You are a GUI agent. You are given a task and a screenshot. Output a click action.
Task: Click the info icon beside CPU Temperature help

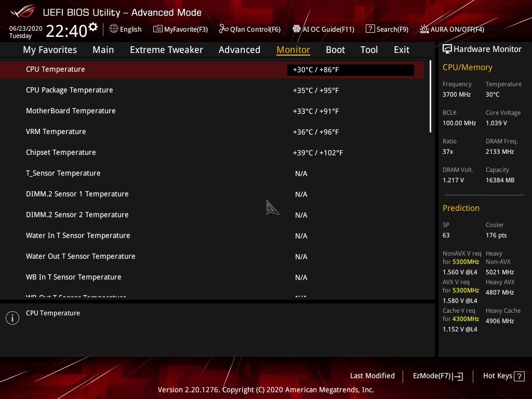pos(12,318)
